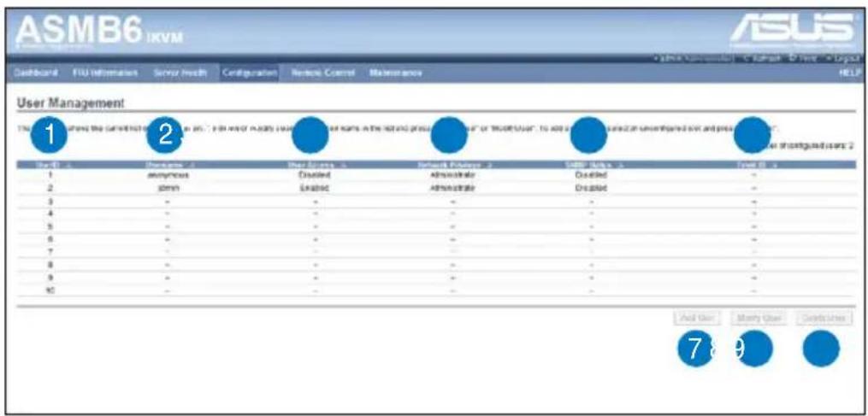
Task: Select user slot row 7
Action: (435, 252)
